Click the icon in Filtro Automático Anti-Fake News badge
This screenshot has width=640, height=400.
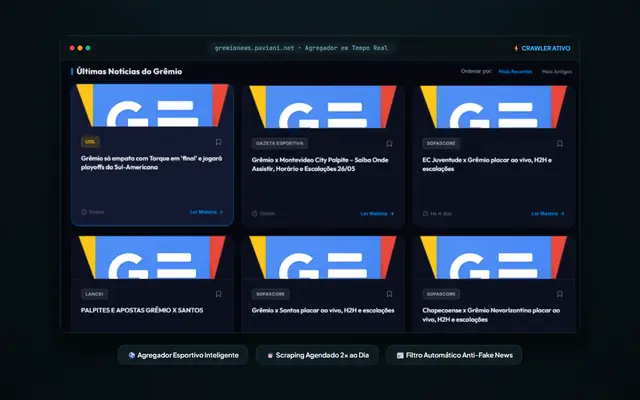tap(400, 356)
